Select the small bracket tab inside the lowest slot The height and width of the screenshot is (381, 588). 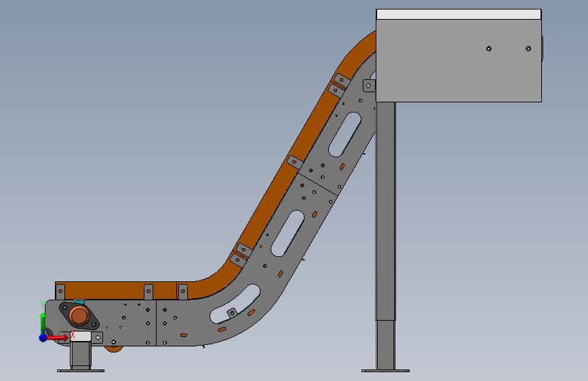click(233, 313)
